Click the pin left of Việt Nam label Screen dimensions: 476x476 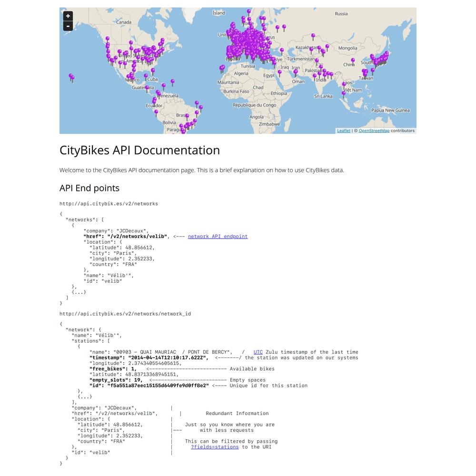coord(343,94)
